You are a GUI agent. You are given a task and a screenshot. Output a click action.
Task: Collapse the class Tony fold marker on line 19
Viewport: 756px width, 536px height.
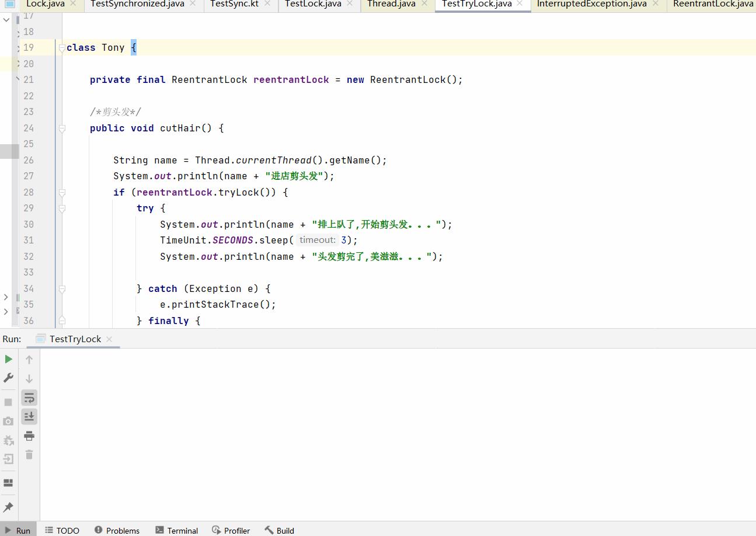tap(61, 48)
